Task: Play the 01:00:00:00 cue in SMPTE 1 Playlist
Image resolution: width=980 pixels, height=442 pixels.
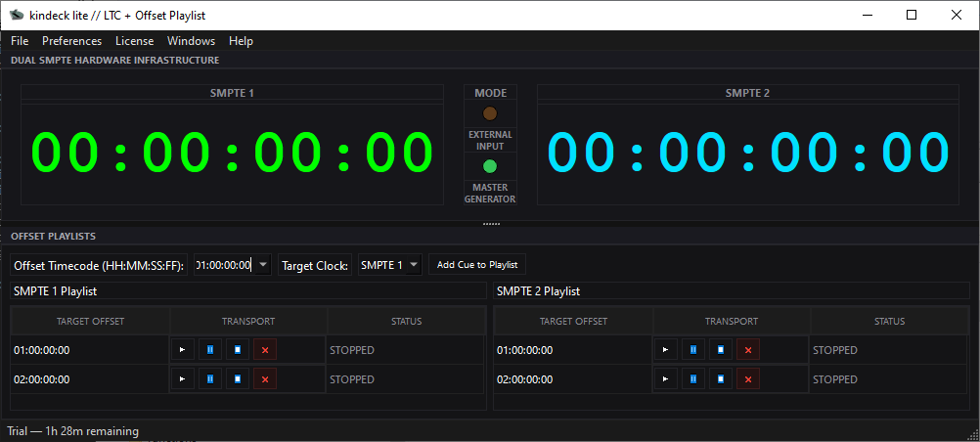Action: pos(183,350)
